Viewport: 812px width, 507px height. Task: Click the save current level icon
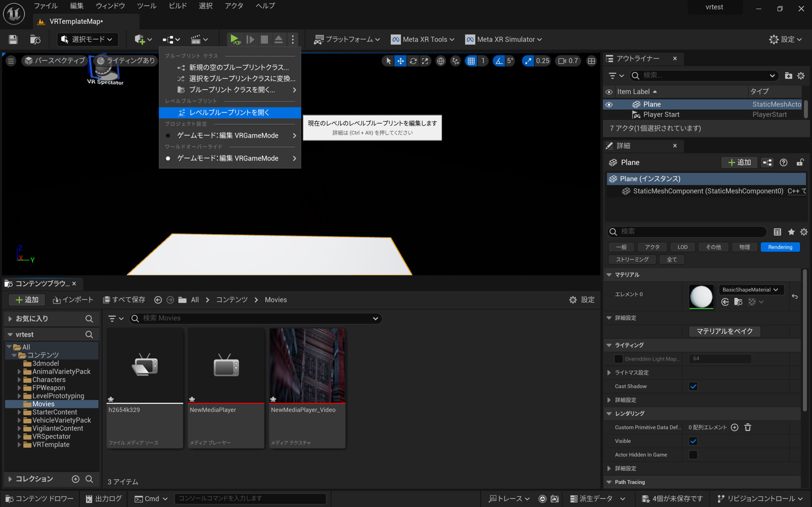point(13,40)
